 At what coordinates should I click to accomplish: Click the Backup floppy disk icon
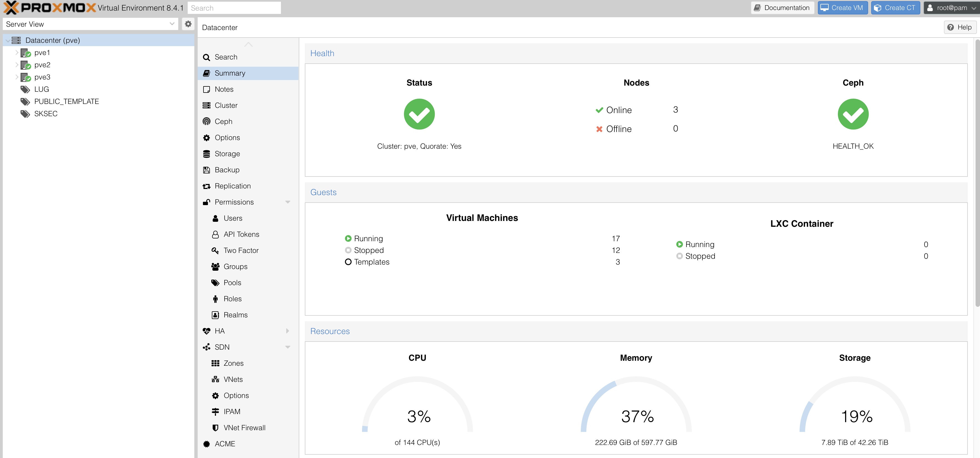[x=207, y=170]
